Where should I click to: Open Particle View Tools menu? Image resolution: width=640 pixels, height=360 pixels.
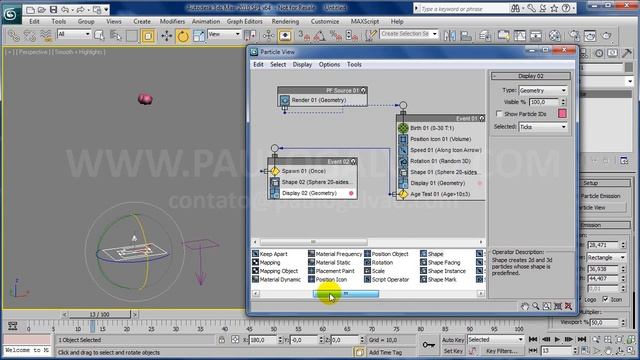click(354, 64)
